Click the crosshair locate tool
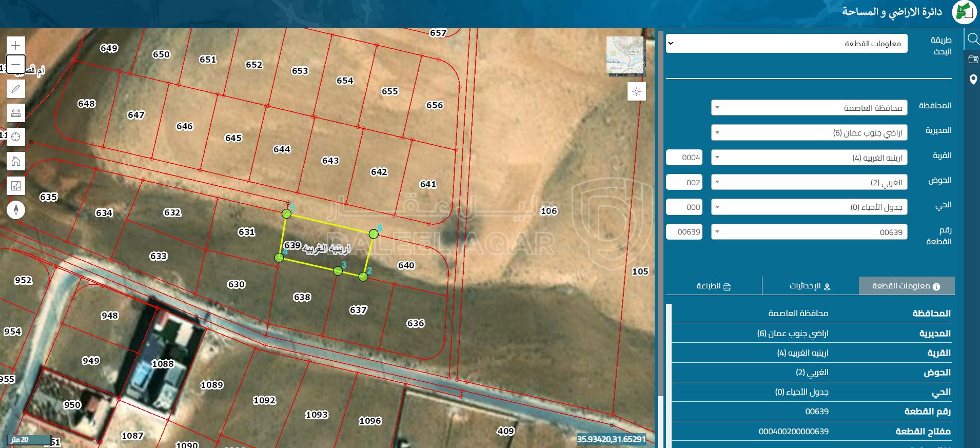The height and width of the screenshot is (448, 980). pyautogui.click(x=16, y=137)
